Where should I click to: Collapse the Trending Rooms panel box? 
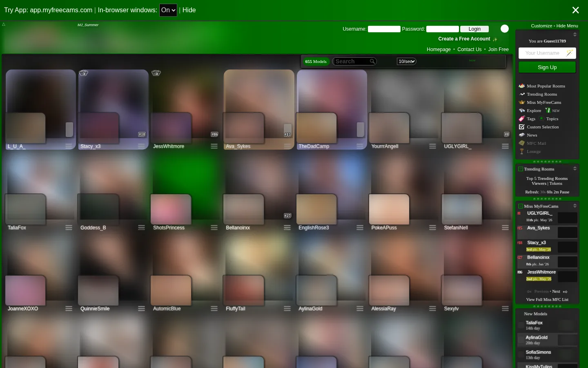[521, 169]
